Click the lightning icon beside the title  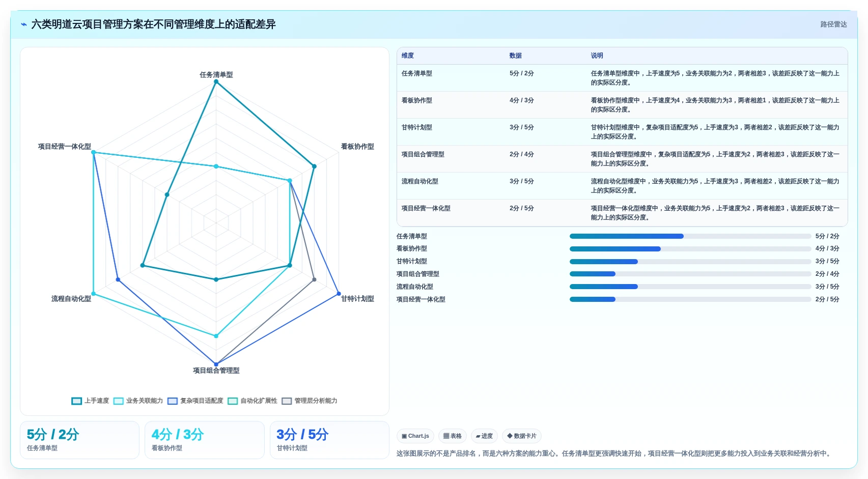click(x=23, y=24)
